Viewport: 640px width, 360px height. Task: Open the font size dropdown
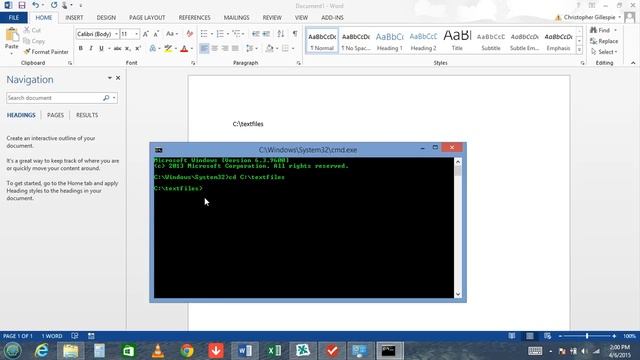coord(137,34)
